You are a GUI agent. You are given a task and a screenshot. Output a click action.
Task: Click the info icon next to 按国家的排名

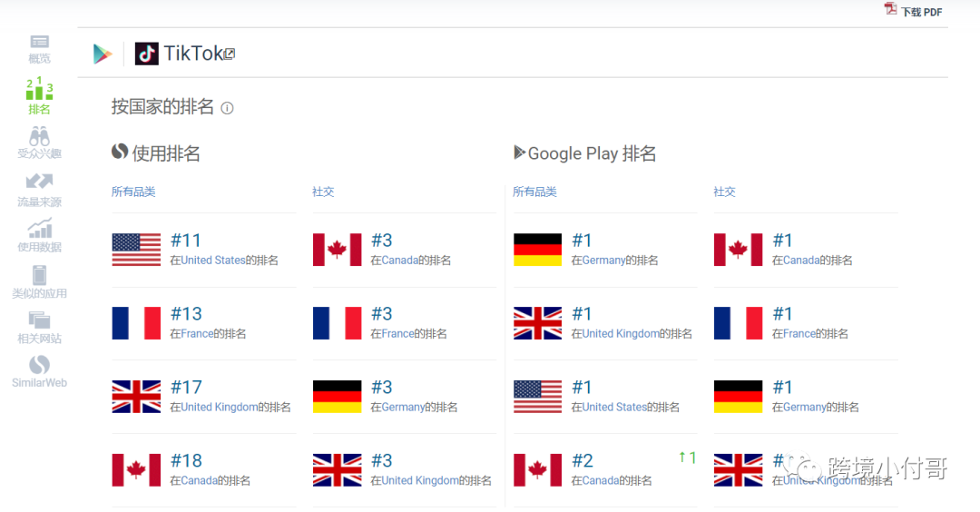click(x=228, y=108)
